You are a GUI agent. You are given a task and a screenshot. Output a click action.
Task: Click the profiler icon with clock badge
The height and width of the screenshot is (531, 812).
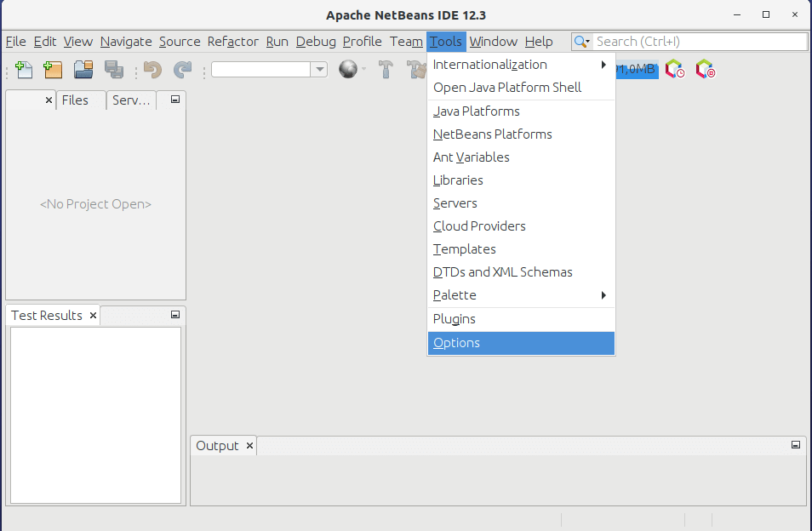[675, 69]
